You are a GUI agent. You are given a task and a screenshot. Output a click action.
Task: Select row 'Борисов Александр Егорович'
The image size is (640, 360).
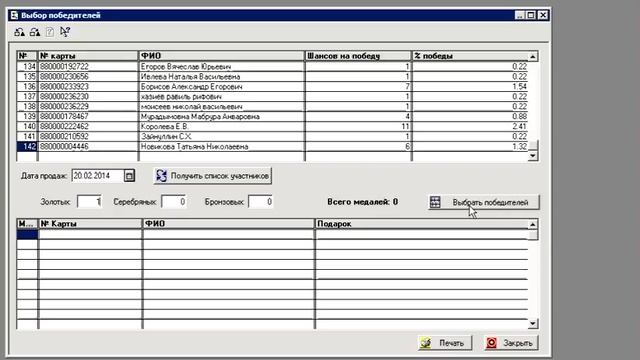click(272, 87)
